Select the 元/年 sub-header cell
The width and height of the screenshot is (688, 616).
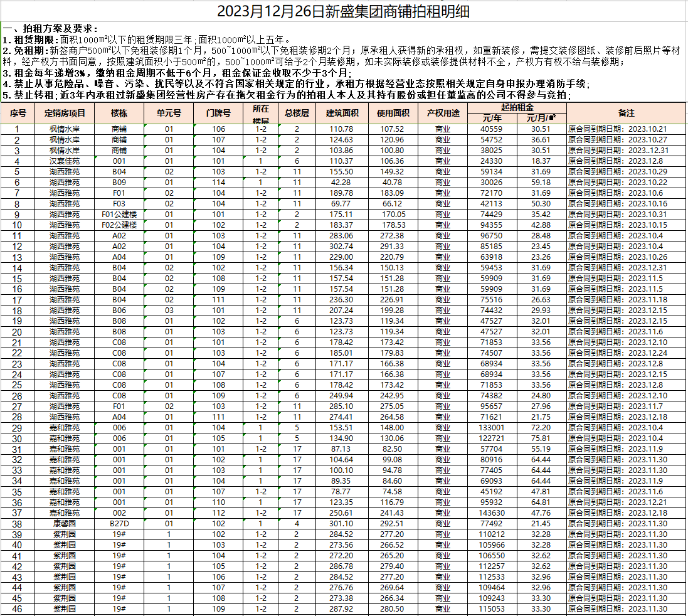[492, 118]
